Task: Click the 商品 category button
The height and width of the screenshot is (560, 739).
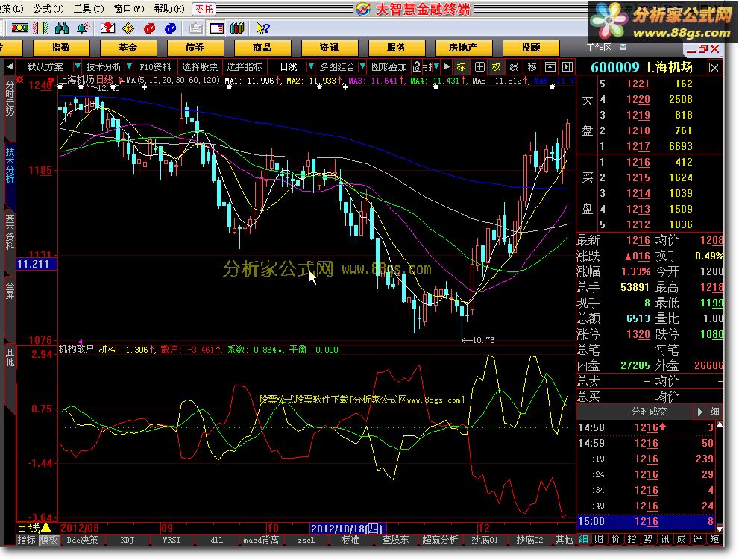Action: coord(262,48)
